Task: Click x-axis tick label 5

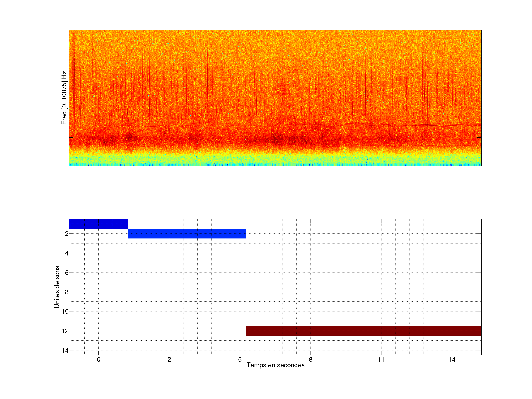Action: click(240, 359)
